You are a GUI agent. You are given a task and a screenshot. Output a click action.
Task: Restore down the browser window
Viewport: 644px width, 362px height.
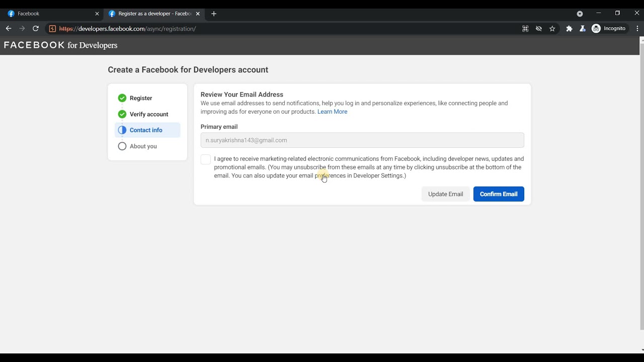[x=617, y=13]
